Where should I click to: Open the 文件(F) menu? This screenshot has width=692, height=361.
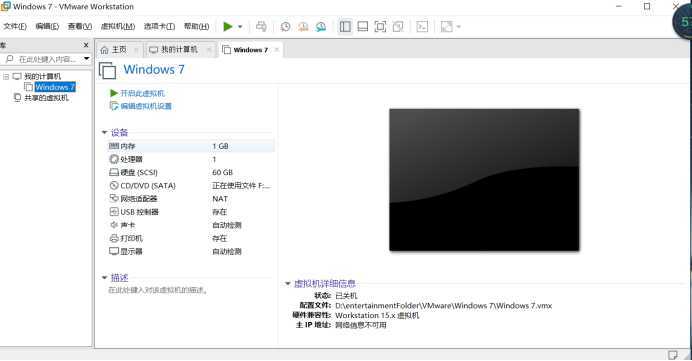coord(15,26)
